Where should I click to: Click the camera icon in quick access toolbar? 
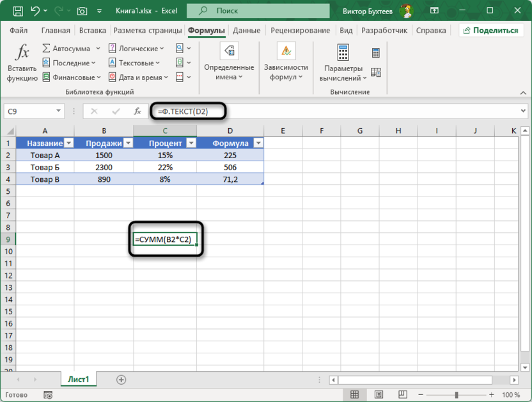pos(82,11)
